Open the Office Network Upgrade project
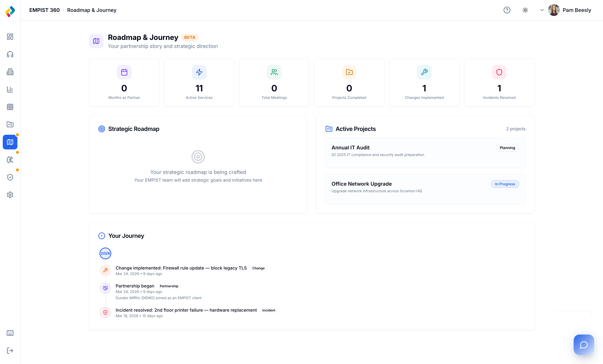Viewport: 603px width, 364px height. click(425, 189)
